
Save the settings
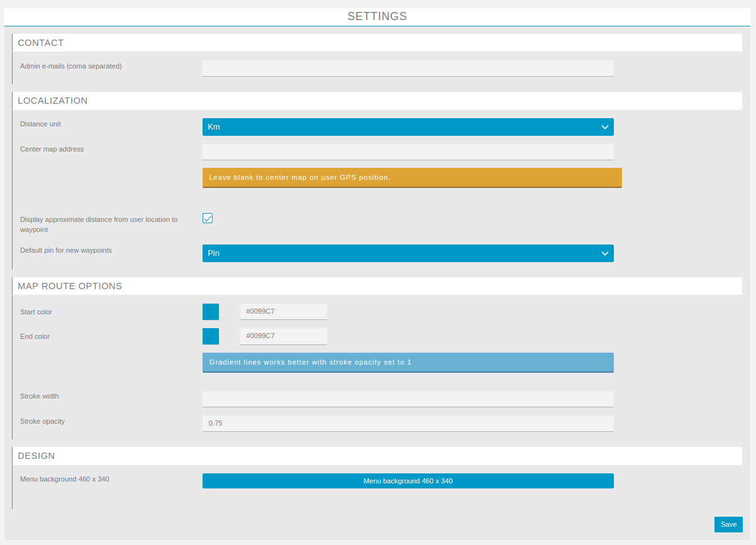[x=728, y=524]
